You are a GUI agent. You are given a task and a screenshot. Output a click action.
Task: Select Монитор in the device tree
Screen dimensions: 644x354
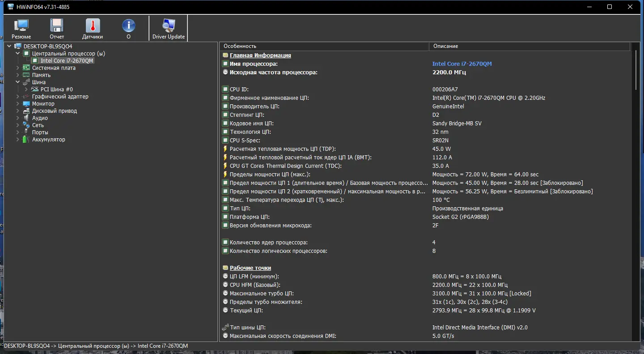[43, 104]
